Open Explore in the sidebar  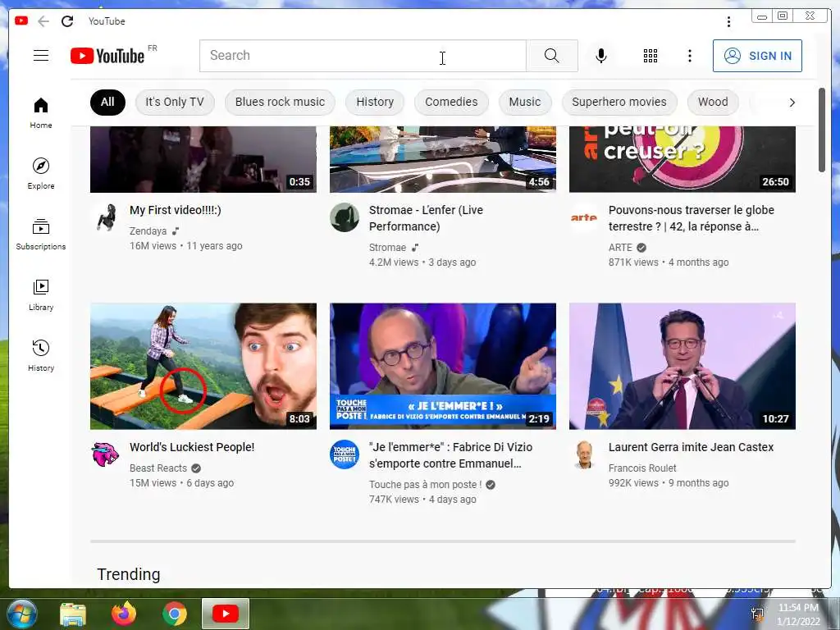pos(41,174)
